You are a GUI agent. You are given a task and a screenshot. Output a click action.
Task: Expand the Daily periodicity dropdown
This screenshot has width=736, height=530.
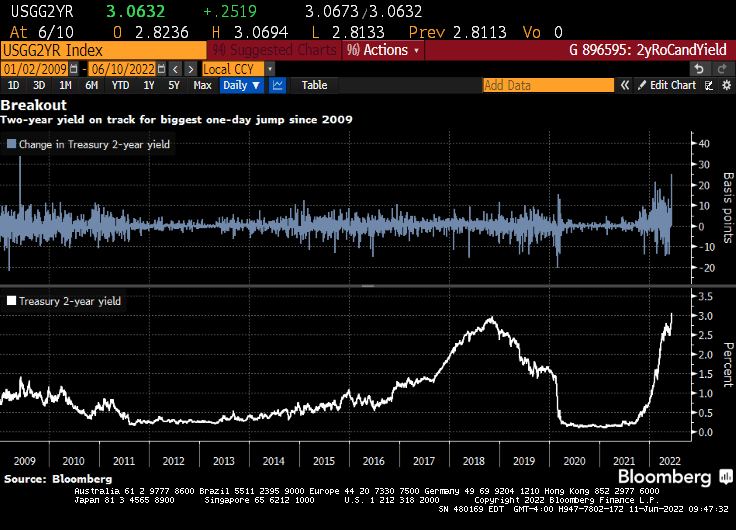(x=241, y=86)
